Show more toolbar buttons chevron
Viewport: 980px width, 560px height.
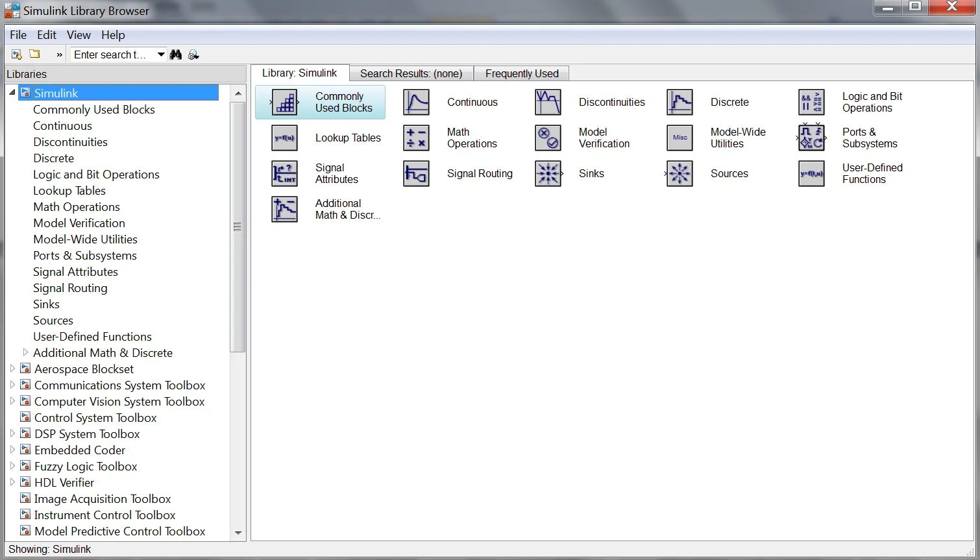point(60,55)
